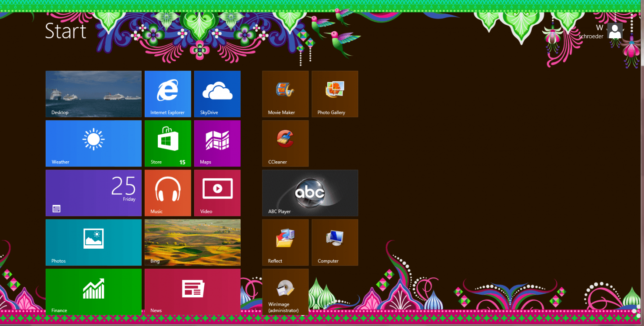Click the schroeder user account avatar
Screen dimensions: 644x326
pyautogui.click(x=614, y=31)
